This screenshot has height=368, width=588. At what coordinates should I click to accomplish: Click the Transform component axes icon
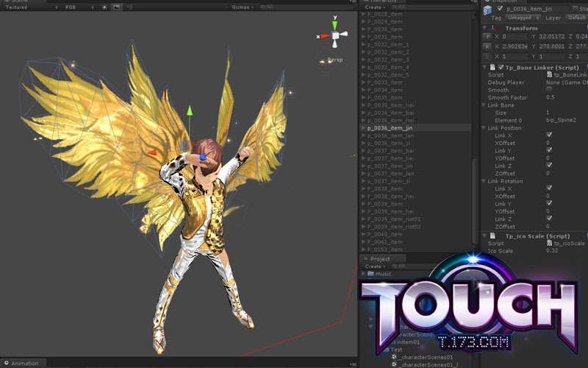pos(492,28)
